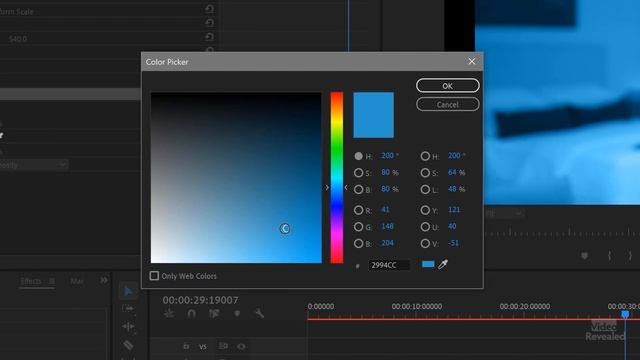Select the RGB Blue radio button
The width and height of the screenshot is (640, 360).
tap(358, 244)
